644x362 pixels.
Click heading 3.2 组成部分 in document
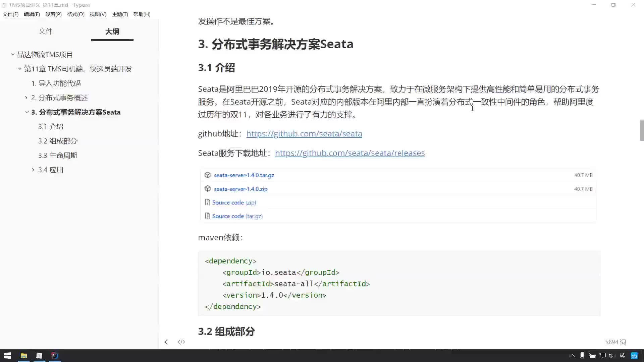pyautogui.click(x=226, y=331)
